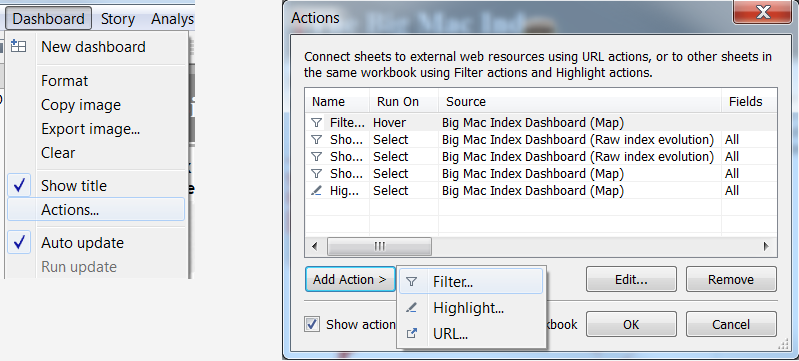Click the Name column header
799x361 pixels.
point(337,101)
